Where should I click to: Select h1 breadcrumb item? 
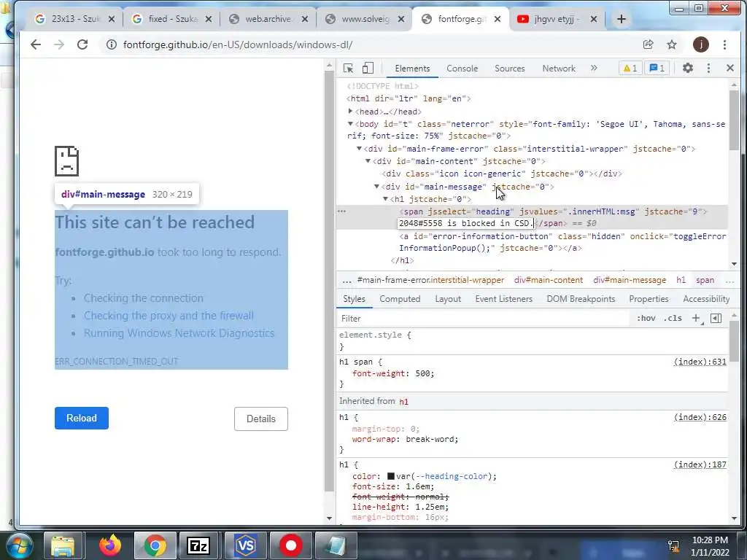point(681,280)
